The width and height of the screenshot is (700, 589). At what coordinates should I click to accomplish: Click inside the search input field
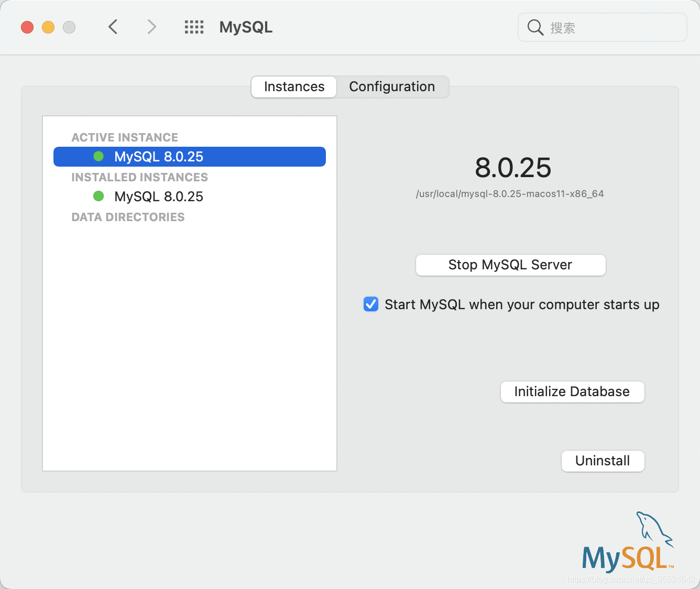pyautogui.click(x=603, y=27)
